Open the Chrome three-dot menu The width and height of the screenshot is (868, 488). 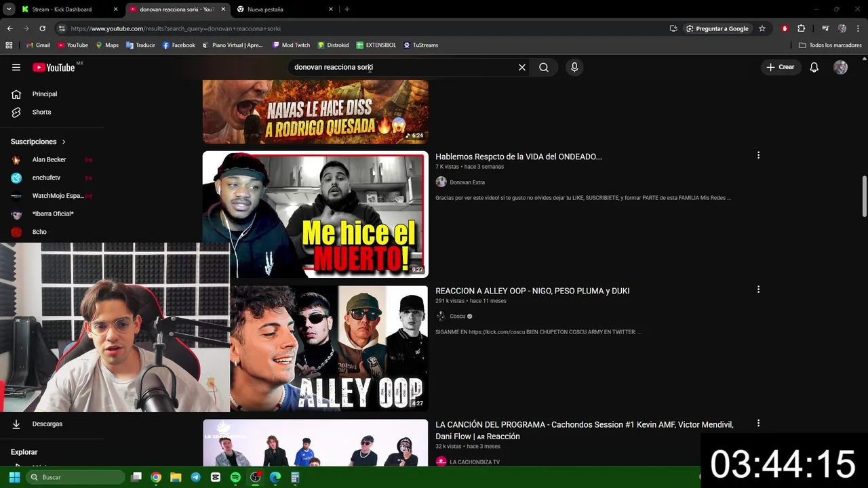(859, 28)
